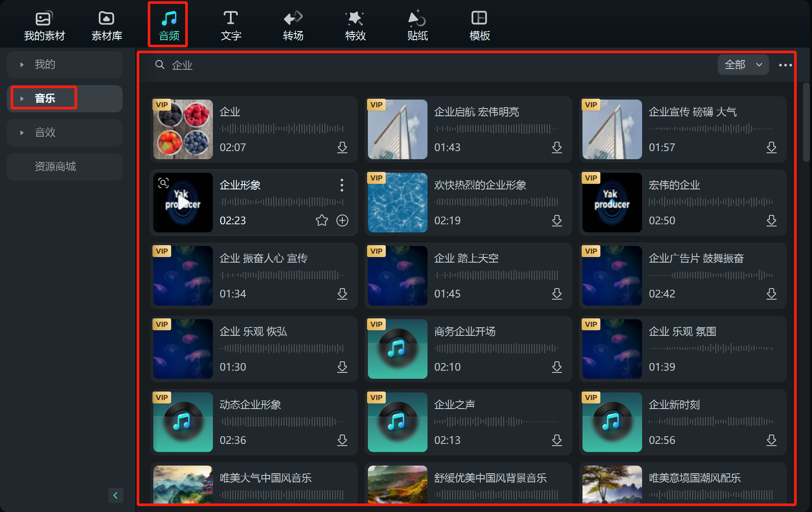The image size is (812, 512).
Task: Collapse the sidebar with the arrow button
Action: pos(115,495)
